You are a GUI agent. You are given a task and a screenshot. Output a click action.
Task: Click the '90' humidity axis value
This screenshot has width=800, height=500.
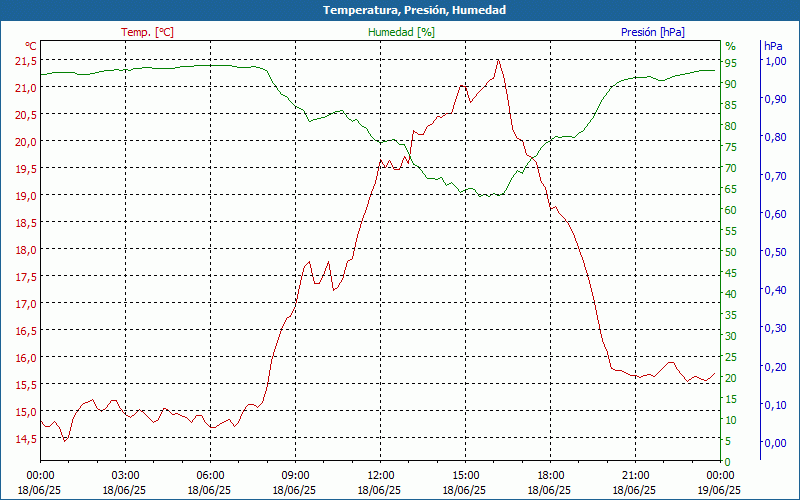click(x=731, y=84)
